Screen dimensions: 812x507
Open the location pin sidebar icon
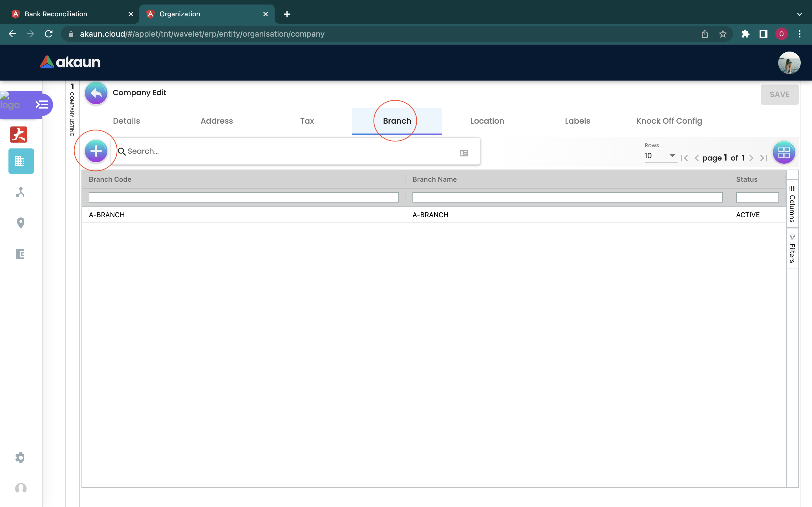click(21, 223)
